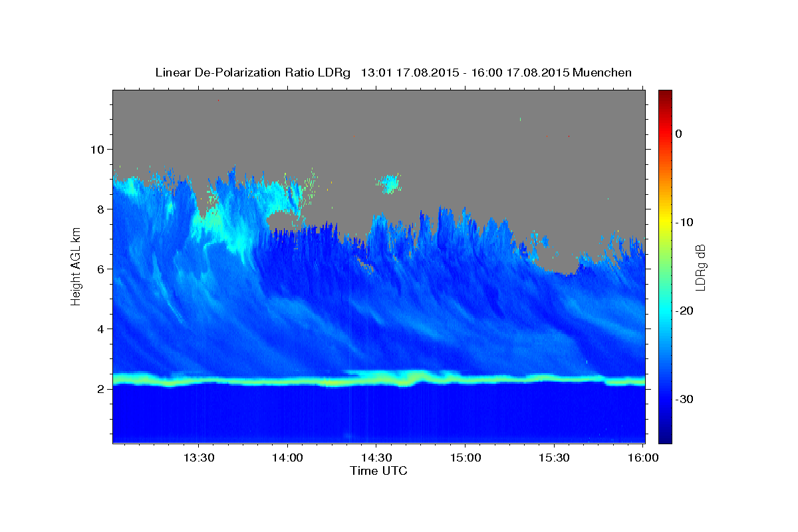Image resolution: width=798 pixels, height=532 pixels.
Task: Click the bright green melting layer band at 2 km
Action: tap(379, 380)
